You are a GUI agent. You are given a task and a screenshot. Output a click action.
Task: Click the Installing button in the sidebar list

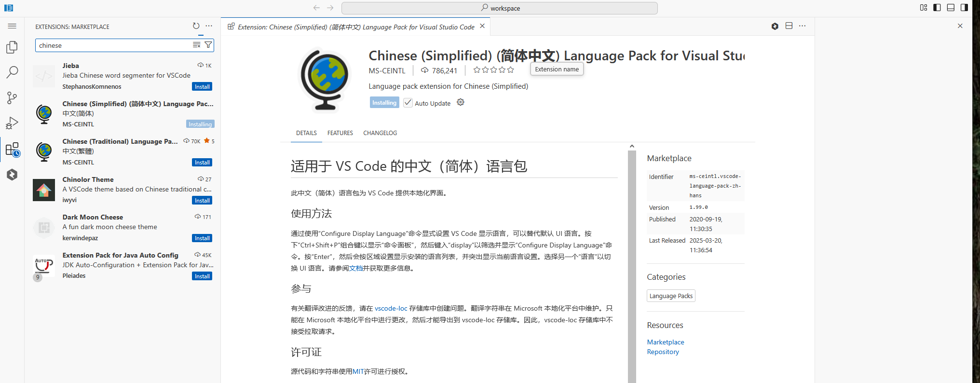[200, 124]
